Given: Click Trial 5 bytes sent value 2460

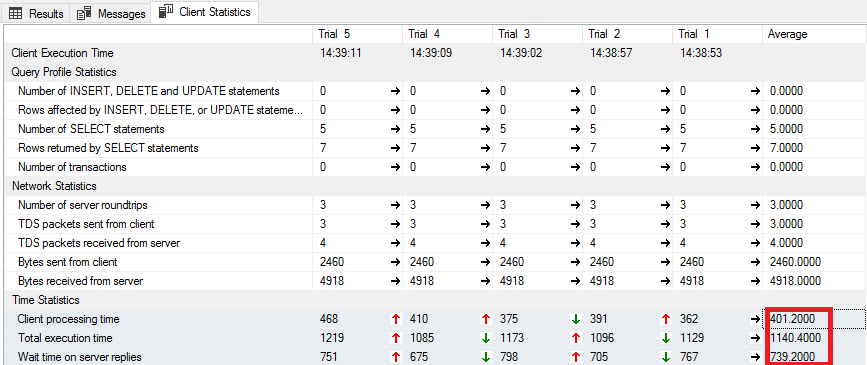Looking at the screenshot, I should [332, 262].
